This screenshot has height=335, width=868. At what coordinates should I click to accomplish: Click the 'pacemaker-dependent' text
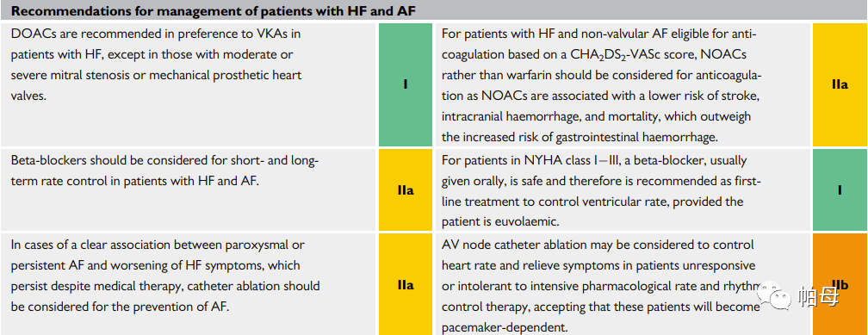pyautogui.click(x=505, y=327)
